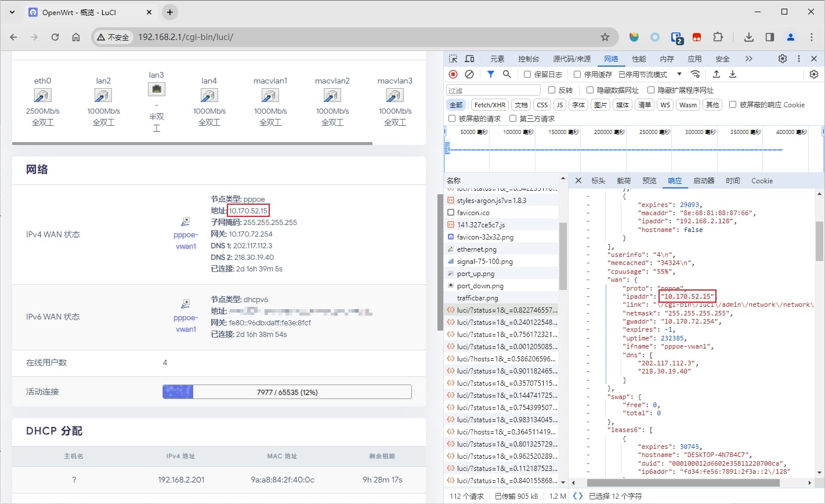Click the horizontal scrollbar under port list
The width and height of the screenshot is (825, 504).
click(x=192, y=143)
